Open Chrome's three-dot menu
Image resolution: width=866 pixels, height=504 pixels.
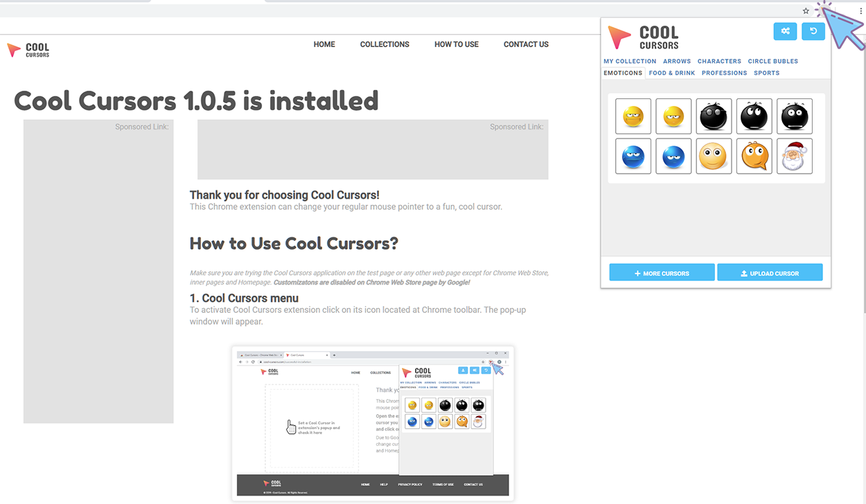pyautogui.click(x=861, y=11)
